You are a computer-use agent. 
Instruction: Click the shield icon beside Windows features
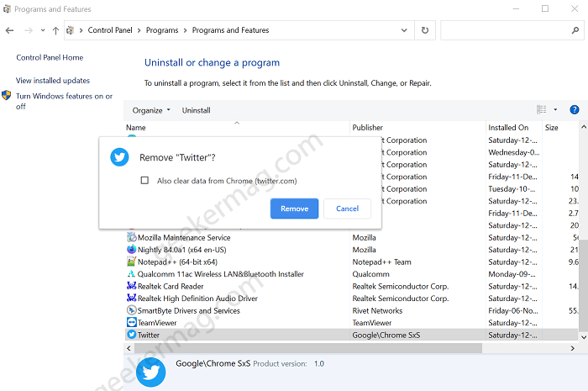coord(7,95)
